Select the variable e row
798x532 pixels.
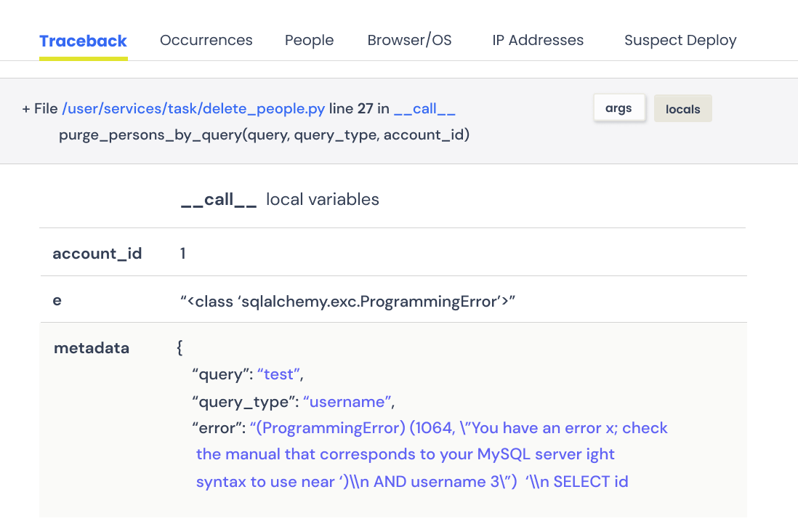[x=57, y=300]
